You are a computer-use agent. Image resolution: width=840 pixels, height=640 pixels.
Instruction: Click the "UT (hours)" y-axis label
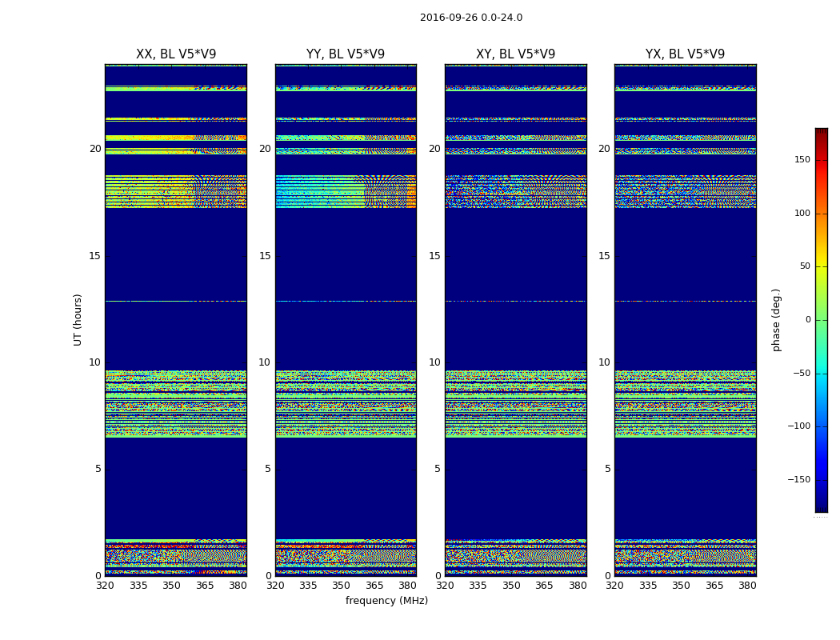[78, 319]
